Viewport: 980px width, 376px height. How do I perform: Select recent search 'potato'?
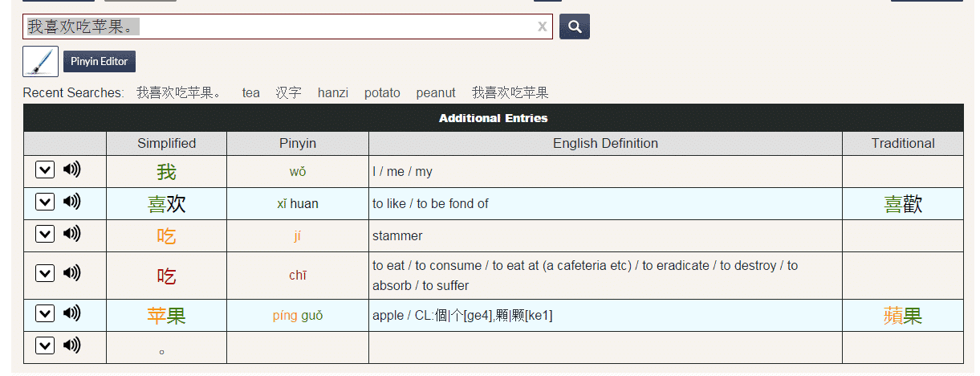[382, 93]
